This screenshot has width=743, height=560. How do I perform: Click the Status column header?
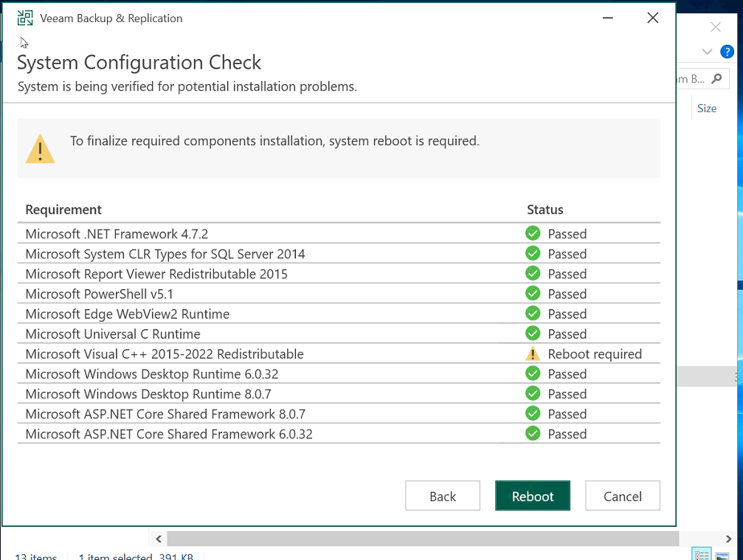click(545, 210)
